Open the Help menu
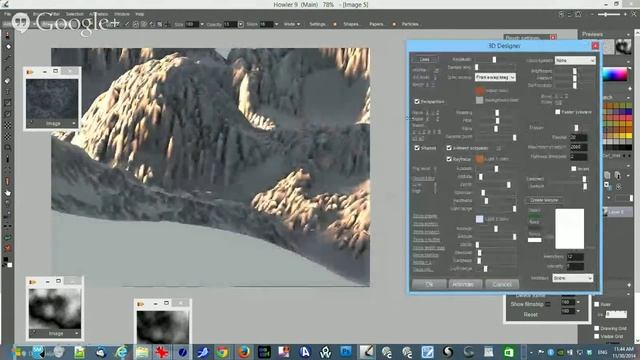This screenshot has height=360, width=640. click(x=140, y=14)
